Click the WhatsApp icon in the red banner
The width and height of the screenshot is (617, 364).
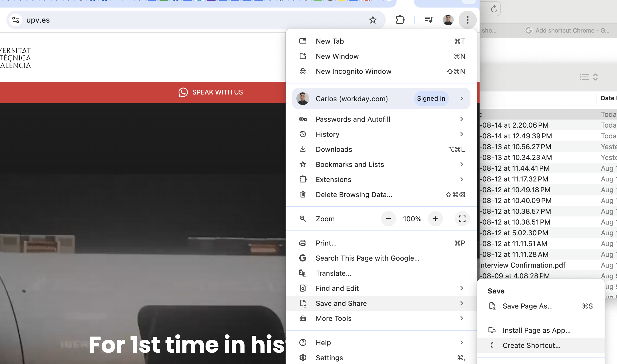point(183,92)
